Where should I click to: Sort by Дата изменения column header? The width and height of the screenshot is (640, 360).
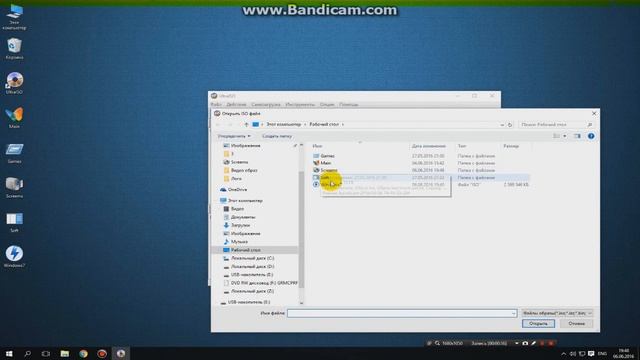429,146
